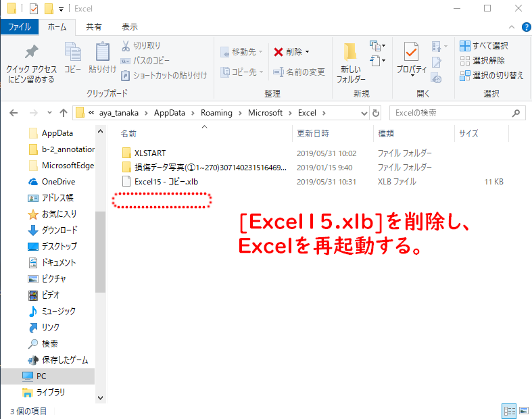Viewport: 532px width, 419px height.
Task: Click the Edit icon in Open group
Action: [x=436, y=62]
